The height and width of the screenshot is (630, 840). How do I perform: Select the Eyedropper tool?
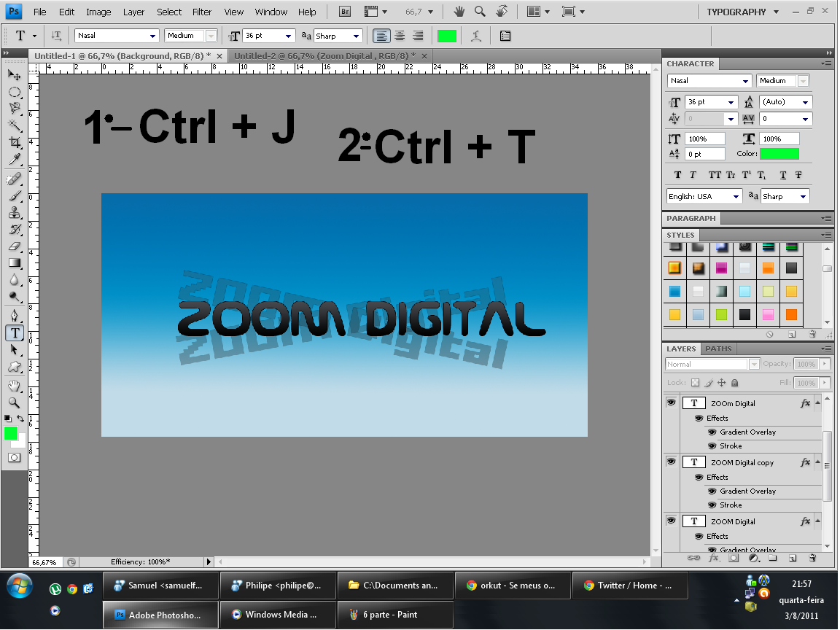pos(15,160)
